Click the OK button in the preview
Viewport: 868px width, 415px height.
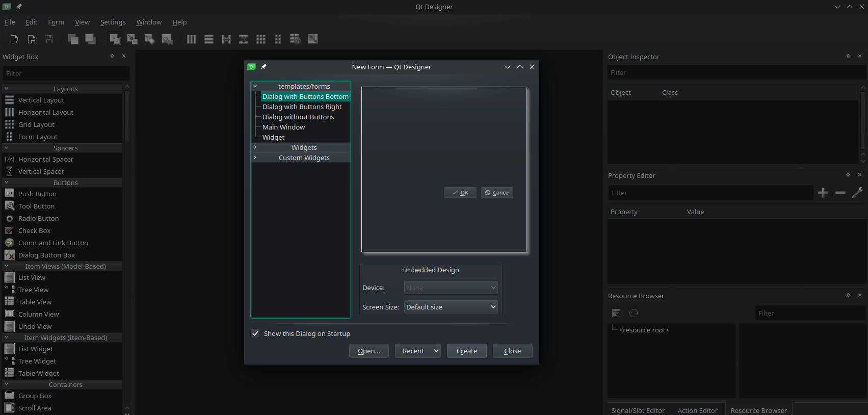460,193
